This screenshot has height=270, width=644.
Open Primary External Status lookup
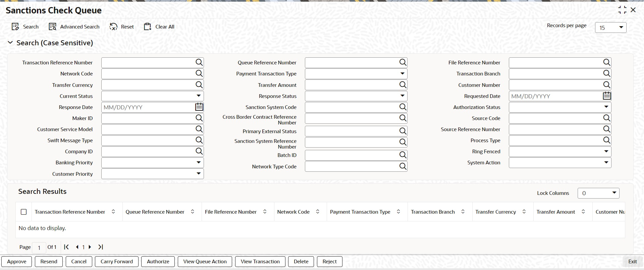pos(403,131)
